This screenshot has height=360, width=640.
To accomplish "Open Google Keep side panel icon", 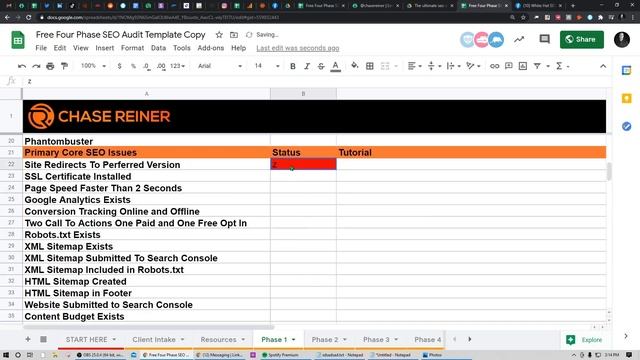I will coord(627,98).
